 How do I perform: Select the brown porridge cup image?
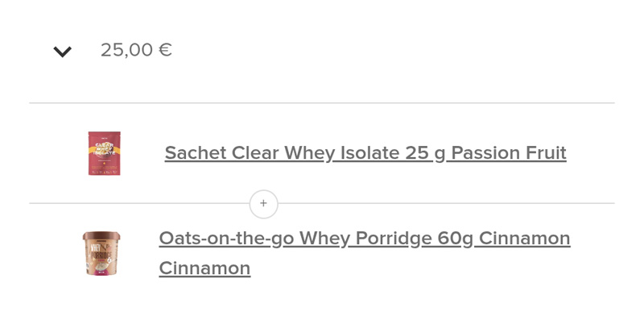[101, 253]
